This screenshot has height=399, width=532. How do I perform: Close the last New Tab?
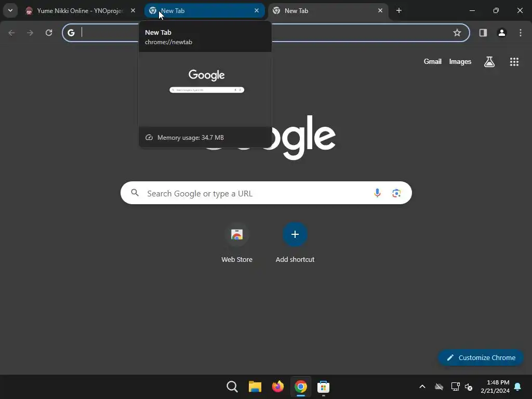380,10
